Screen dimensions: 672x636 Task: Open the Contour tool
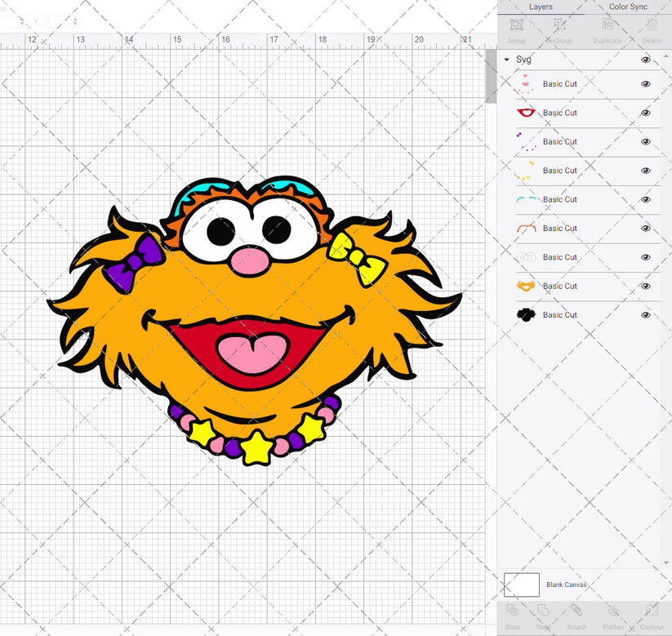click(651, 619)
